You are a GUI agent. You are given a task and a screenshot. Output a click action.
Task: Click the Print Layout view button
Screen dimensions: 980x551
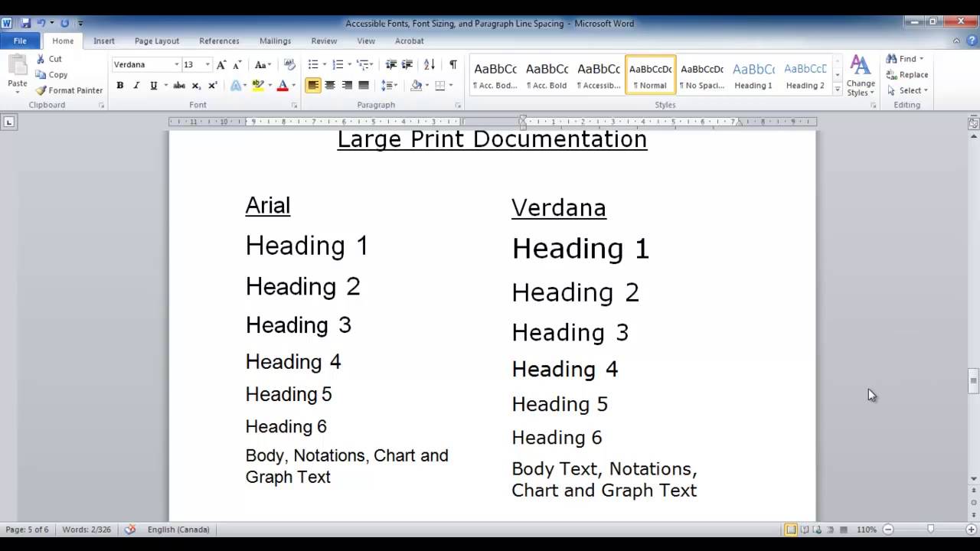(791, 530)
